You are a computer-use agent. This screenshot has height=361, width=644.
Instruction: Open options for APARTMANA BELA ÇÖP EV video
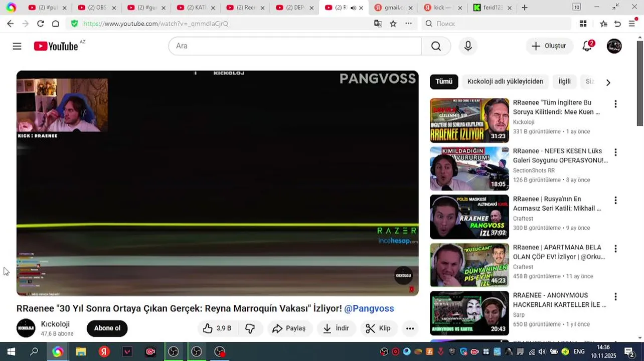(x=615, y=249)
